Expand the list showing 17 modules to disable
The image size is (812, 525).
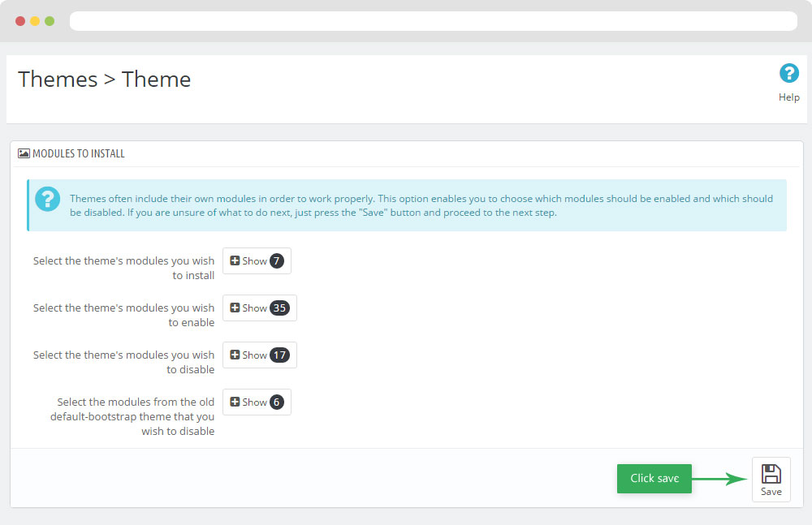point(259,355)
